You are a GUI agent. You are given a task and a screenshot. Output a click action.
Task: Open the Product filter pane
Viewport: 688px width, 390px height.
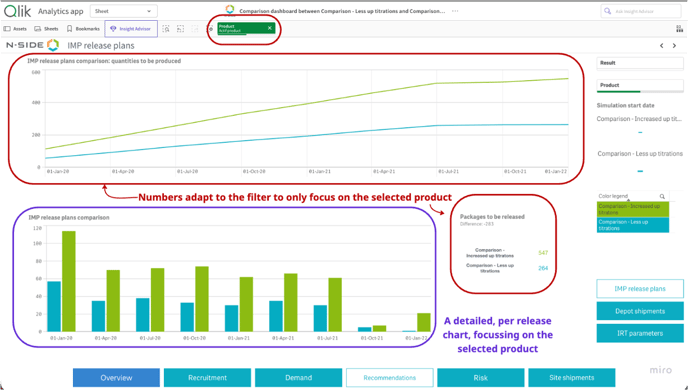coord(640,86)
